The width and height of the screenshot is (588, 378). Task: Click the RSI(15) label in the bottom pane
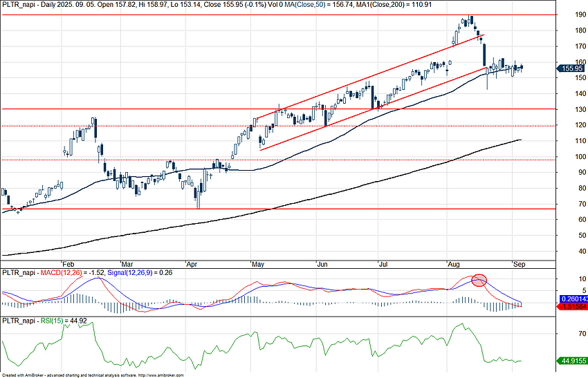52,321
